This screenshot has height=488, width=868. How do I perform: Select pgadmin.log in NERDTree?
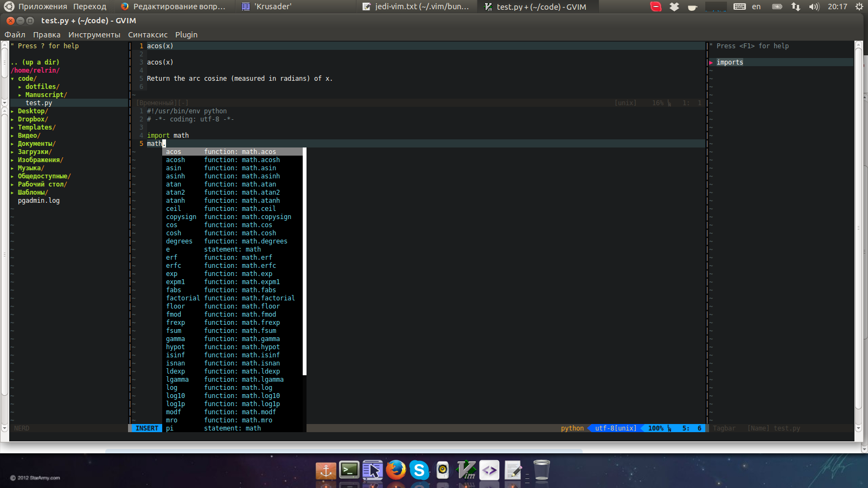39,201
